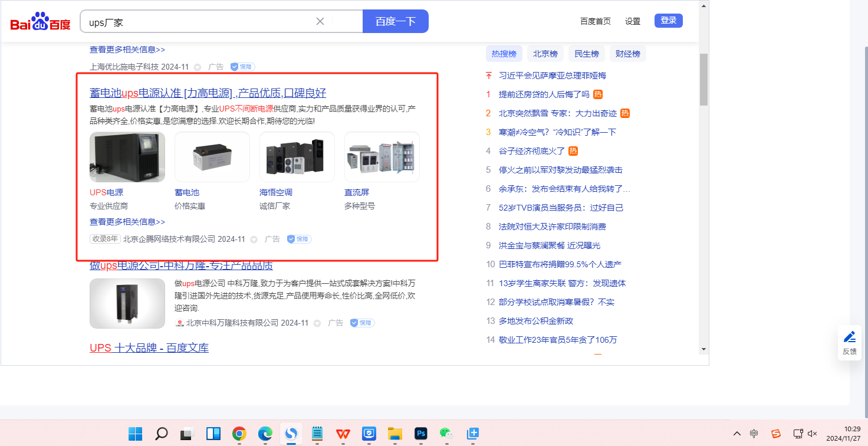Switch to the 北京榜 tab

point(545,54)
